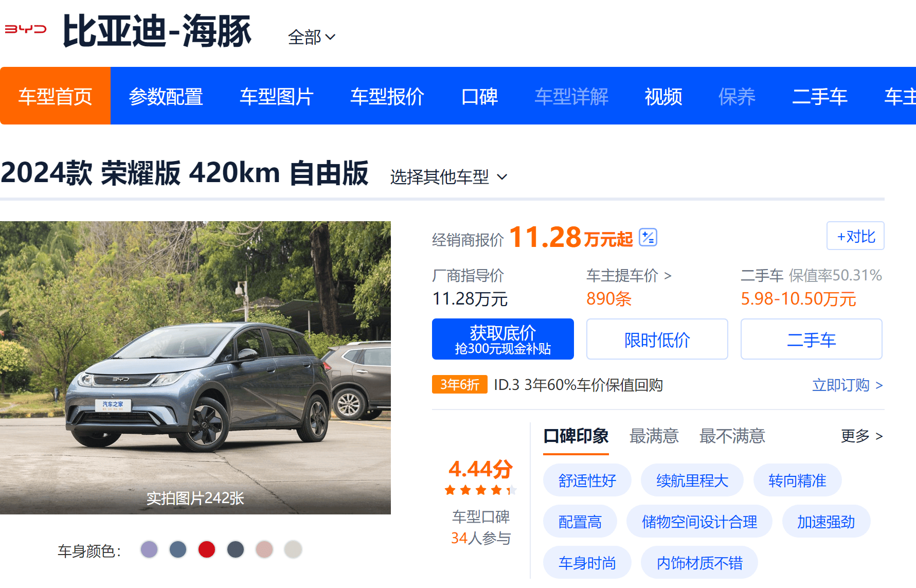Switch to the 最不满意 sub-tab
The height and width of the screenshot is (588, 916).
(x=732, y=436)
